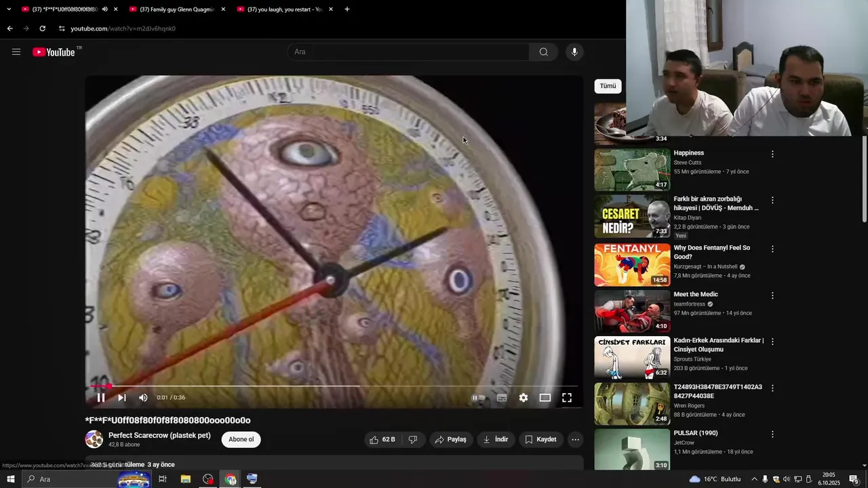Switch to theater mode view
Image resolution: width=868 pixels, height=488 pixels.
[x=545, y=398]
